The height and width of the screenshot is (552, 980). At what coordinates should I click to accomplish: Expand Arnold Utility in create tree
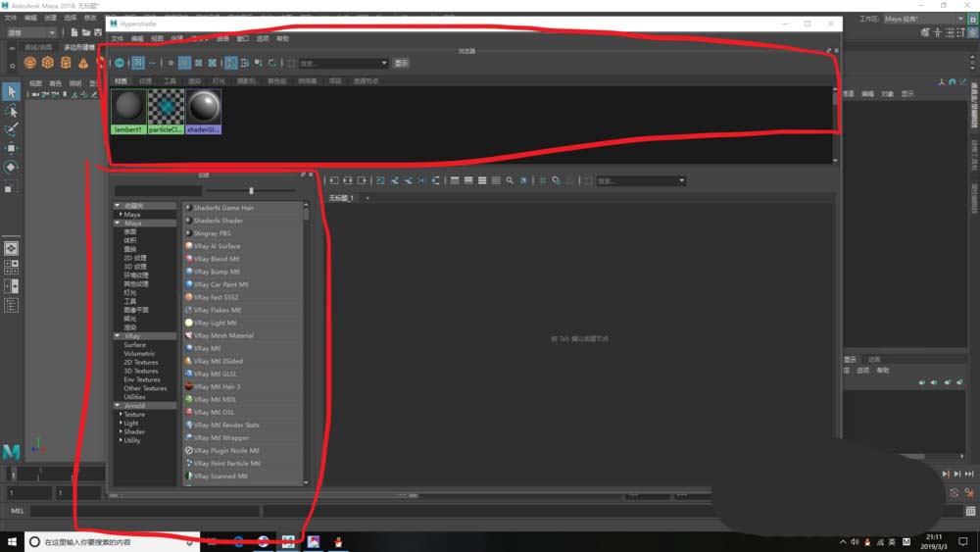pyautogui.click(x=121, y=441)
